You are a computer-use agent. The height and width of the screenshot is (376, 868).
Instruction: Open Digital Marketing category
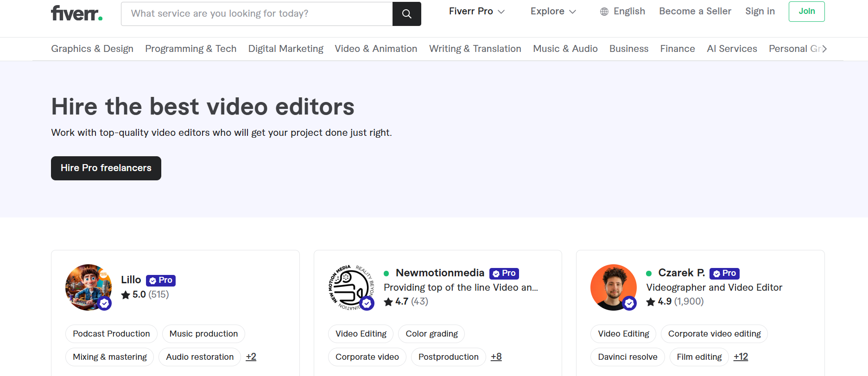click(286, 49)
